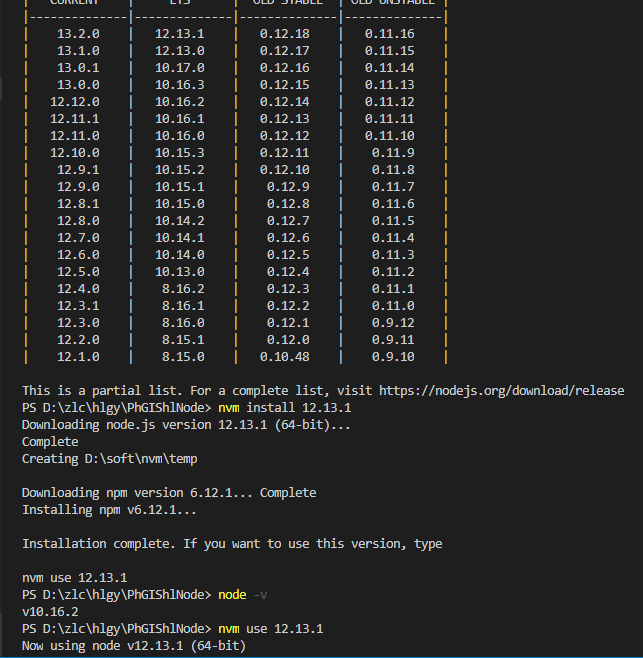Pick version 12.1.0 in the CURRENT column

point(77,356)
